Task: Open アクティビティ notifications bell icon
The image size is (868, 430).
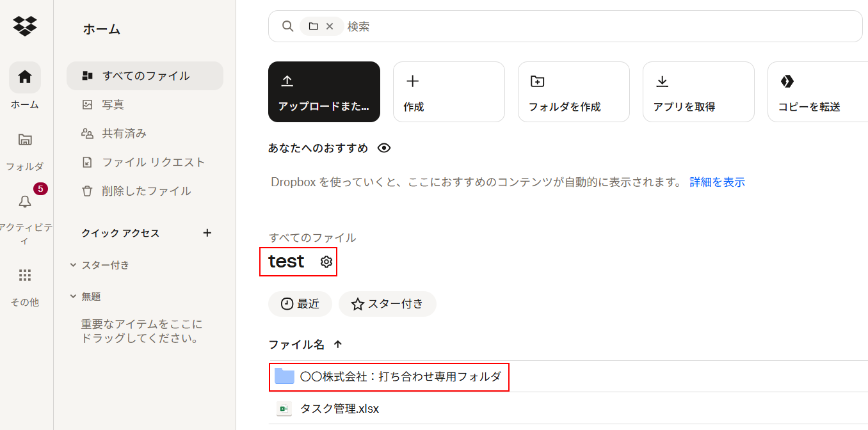Action: pos(25,202)
